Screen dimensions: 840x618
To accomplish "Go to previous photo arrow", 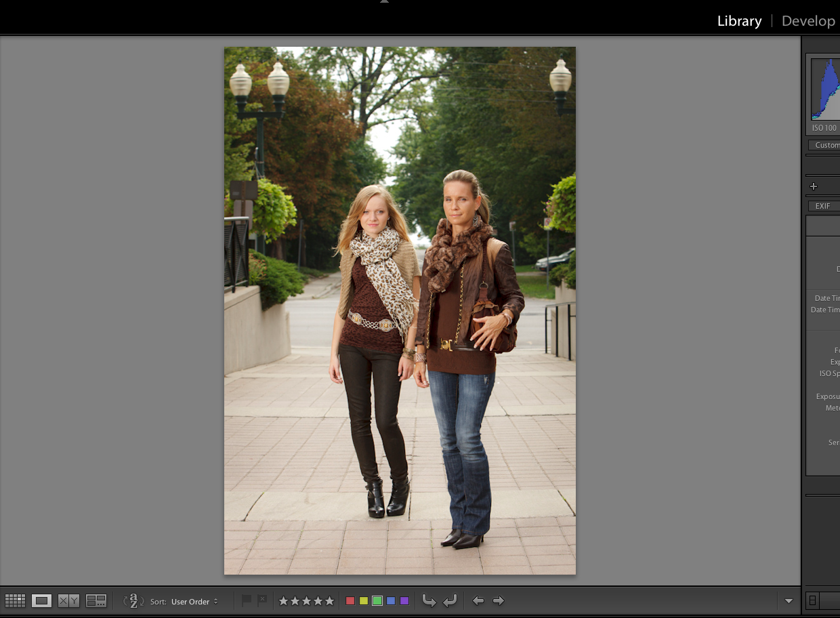I will tap(478, 601).
